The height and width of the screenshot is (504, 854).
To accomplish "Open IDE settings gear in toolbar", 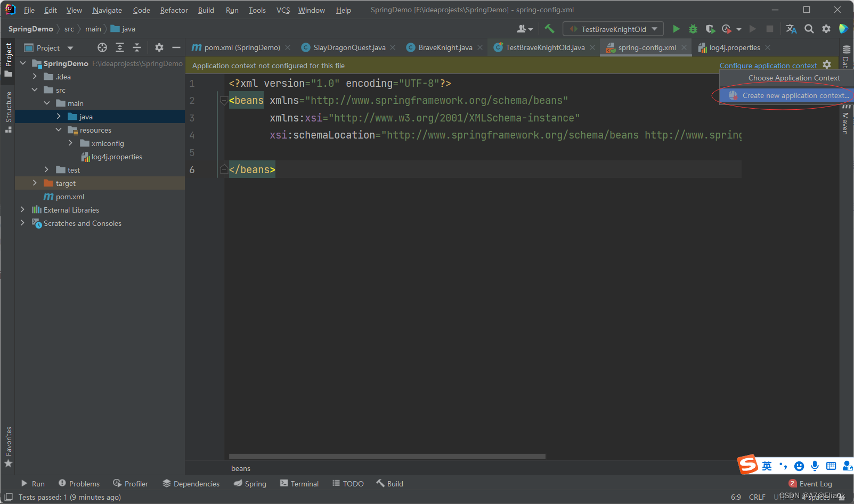I will coord(826,29).
